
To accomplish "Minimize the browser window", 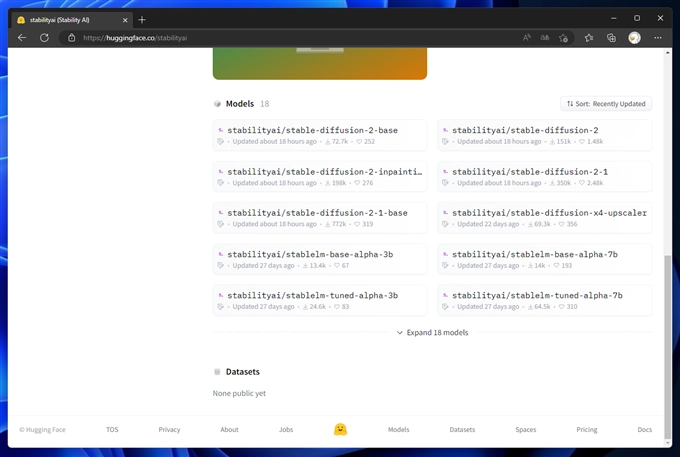I will click(x=613, y=18).
